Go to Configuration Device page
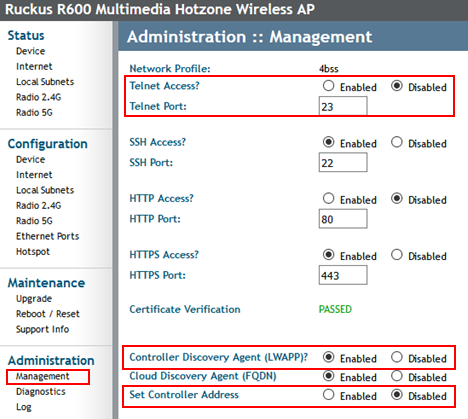 30,159
